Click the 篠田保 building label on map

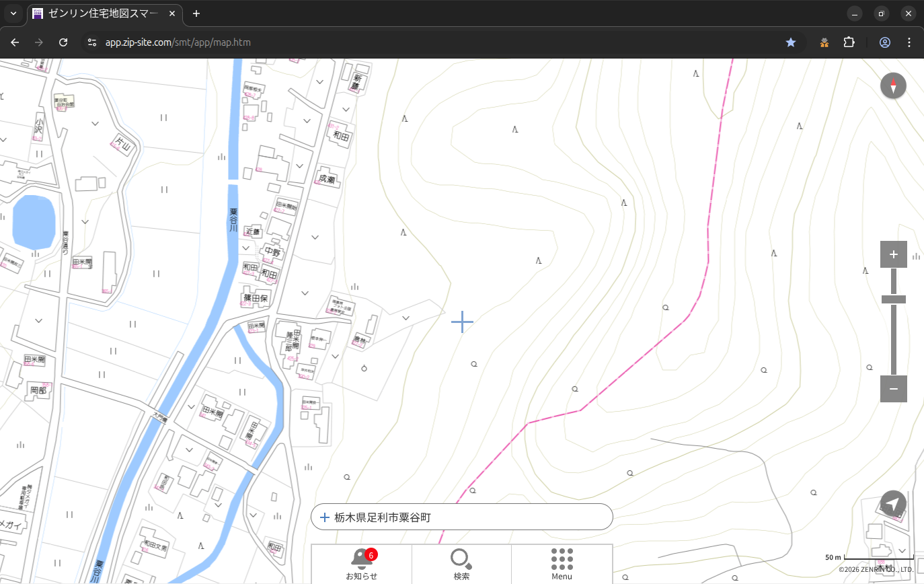click(256, 297)
